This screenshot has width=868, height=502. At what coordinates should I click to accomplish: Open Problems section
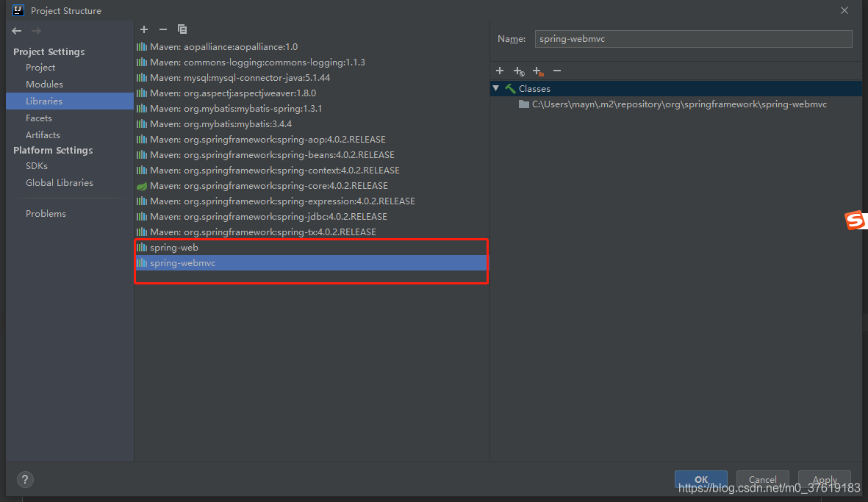click(46, 214)
